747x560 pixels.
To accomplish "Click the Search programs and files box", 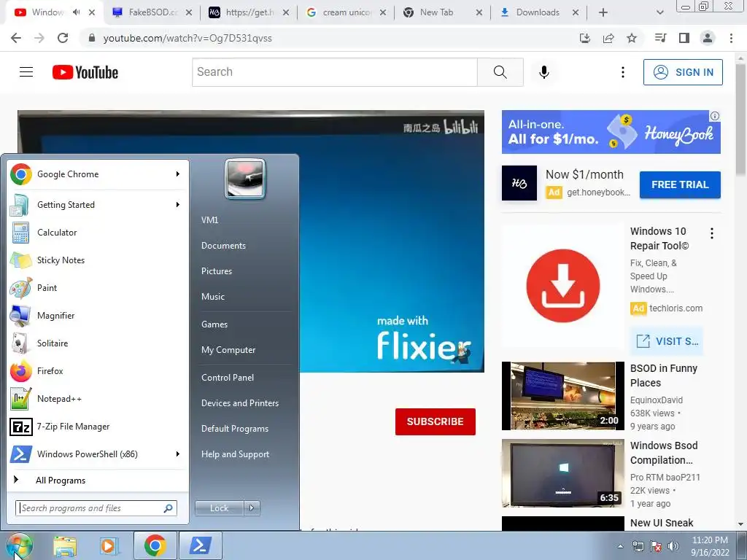I will point(96,508).
